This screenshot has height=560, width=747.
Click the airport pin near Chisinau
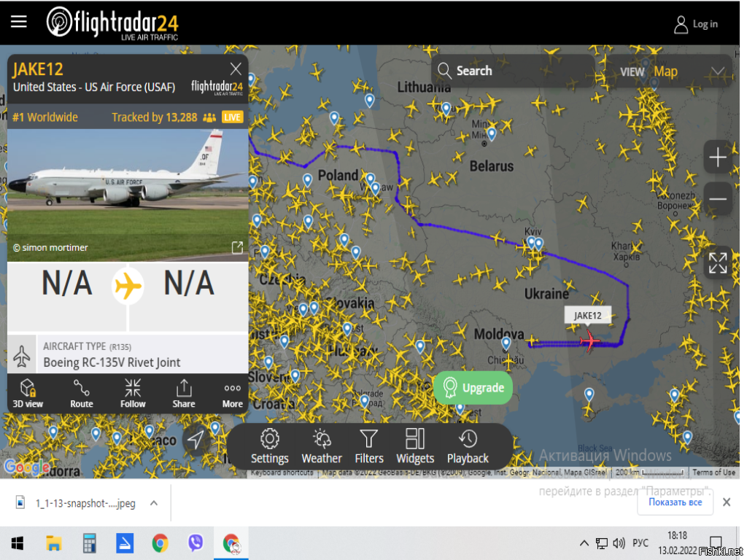coord(506,343)
